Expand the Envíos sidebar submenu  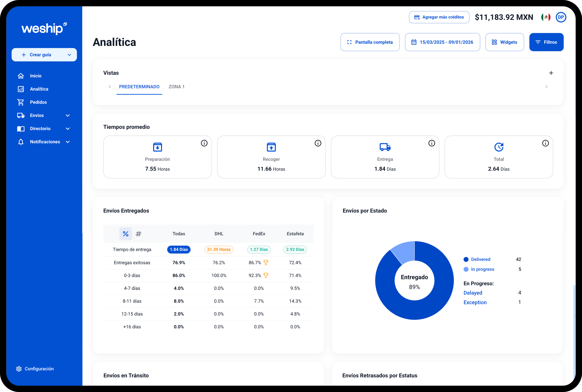pyautogui.click(x=68, y=116)
